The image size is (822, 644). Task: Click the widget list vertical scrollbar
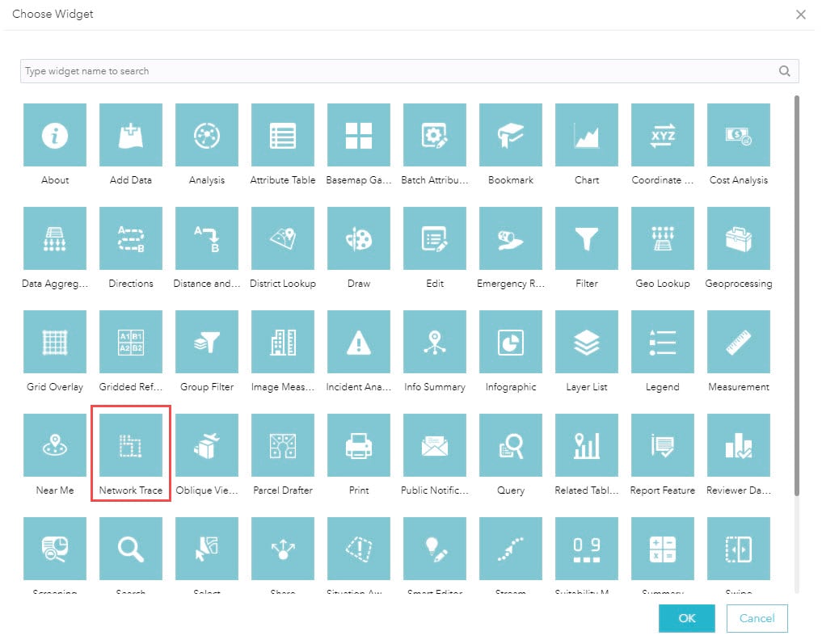[x=797, y=296]
